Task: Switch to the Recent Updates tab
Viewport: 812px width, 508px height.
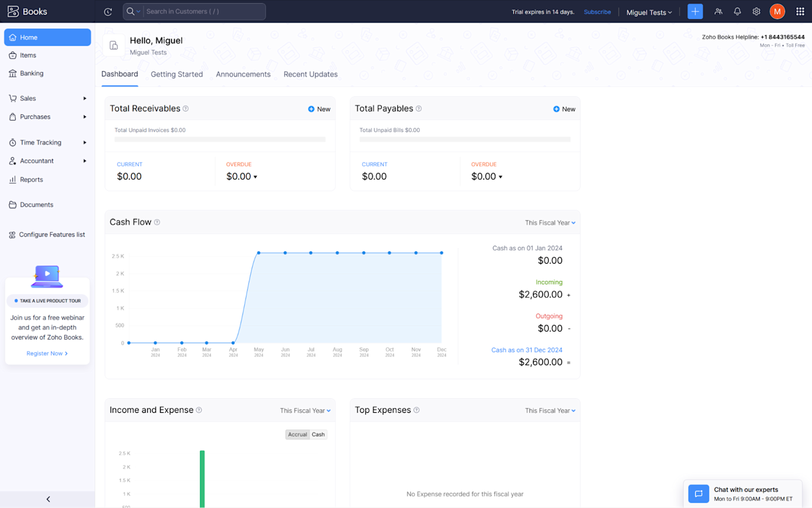Action: 310,74
